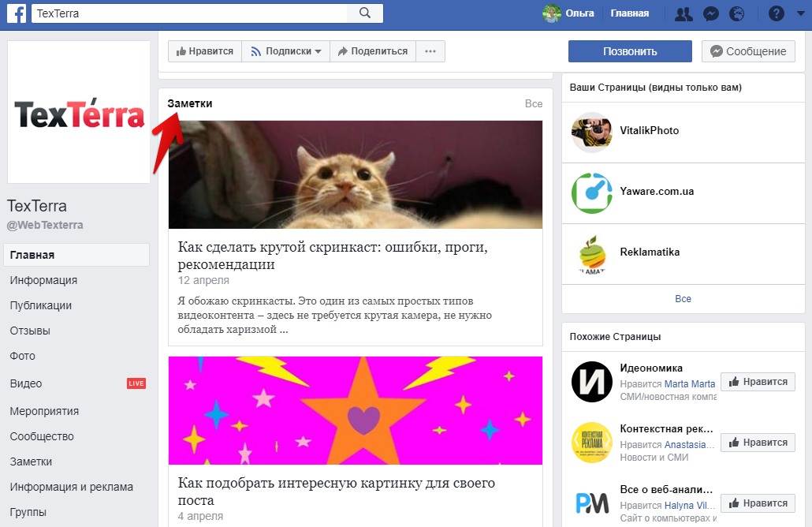Click Yaware.com.ua page avatar
This screenshot has height=527, width=812.
click(591, 192)
